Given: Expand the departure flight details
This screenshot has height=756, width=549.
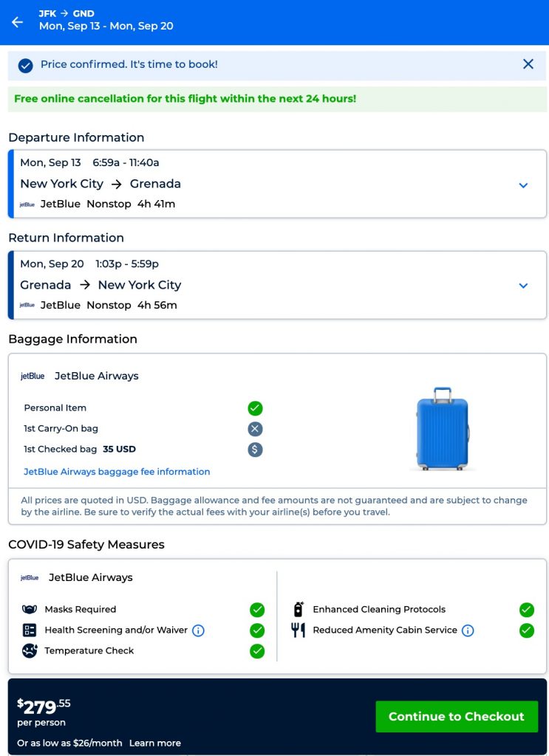Looking at the screenshot, I should point(523,185).
